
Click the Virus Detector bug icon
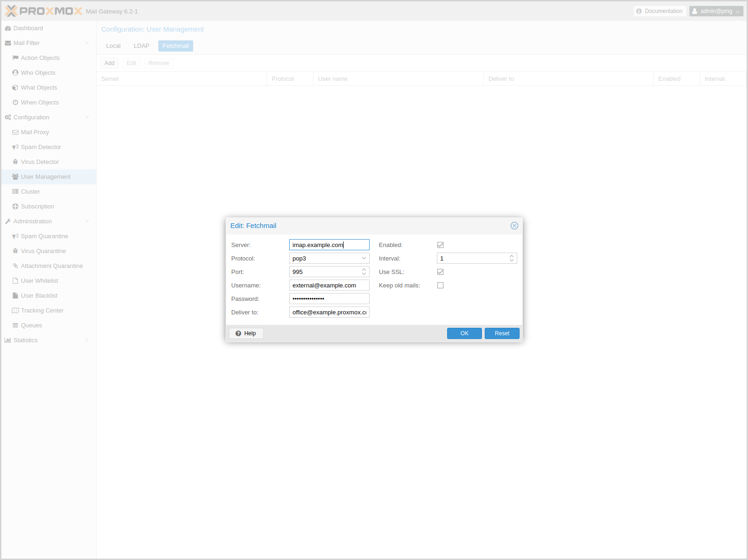(15, 162)
